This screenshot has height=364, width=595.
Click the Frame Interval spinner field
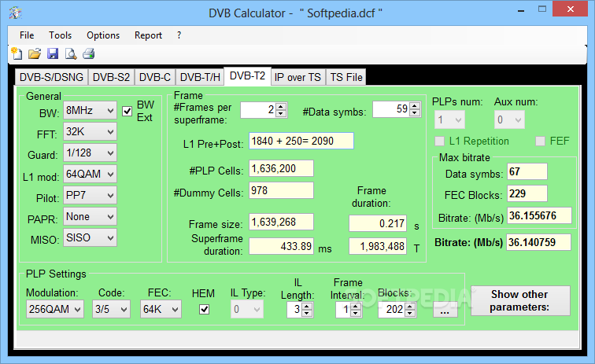click(349, 310)
